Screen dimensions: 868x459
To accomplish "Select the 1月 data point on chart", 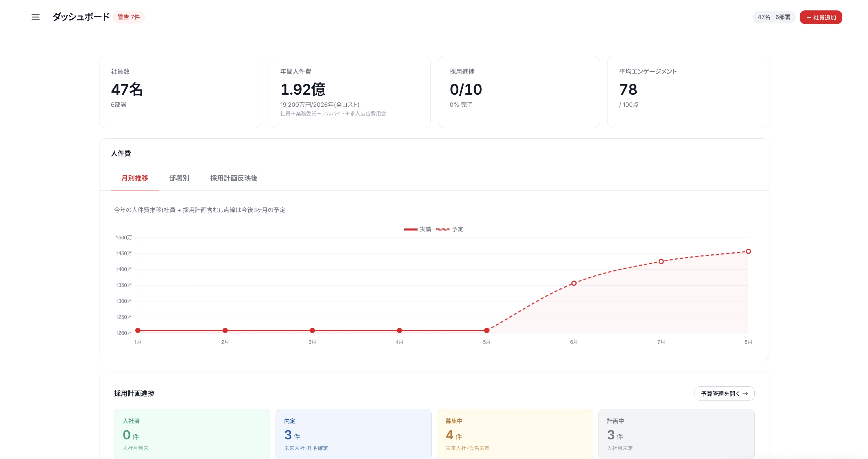I will [138, 331].
